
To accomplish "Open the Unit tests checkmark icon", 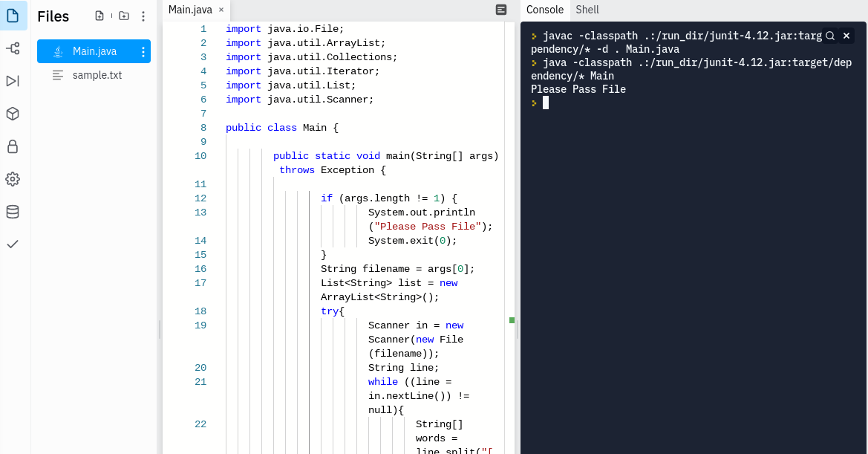I will [x=13, y=244].
